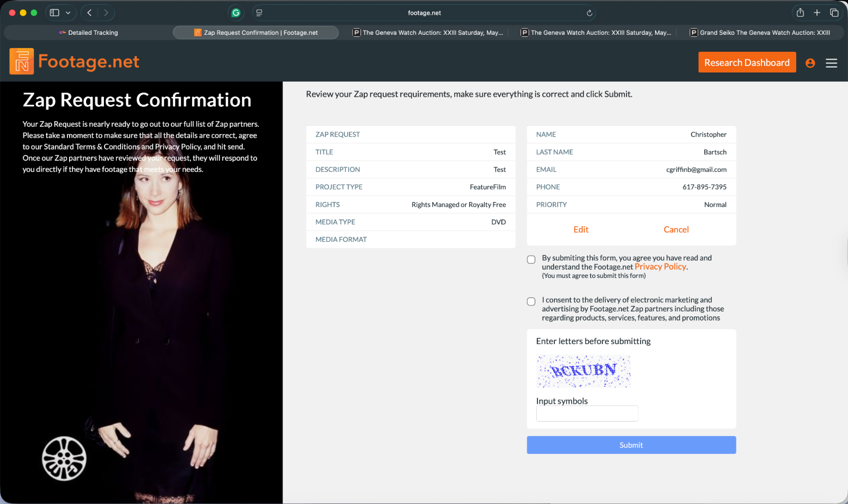Image resolution: width=848 pixels, height=504 pixels.
Task: Open the second Geneva Watch Auction tab
Action: coord(596,33)
